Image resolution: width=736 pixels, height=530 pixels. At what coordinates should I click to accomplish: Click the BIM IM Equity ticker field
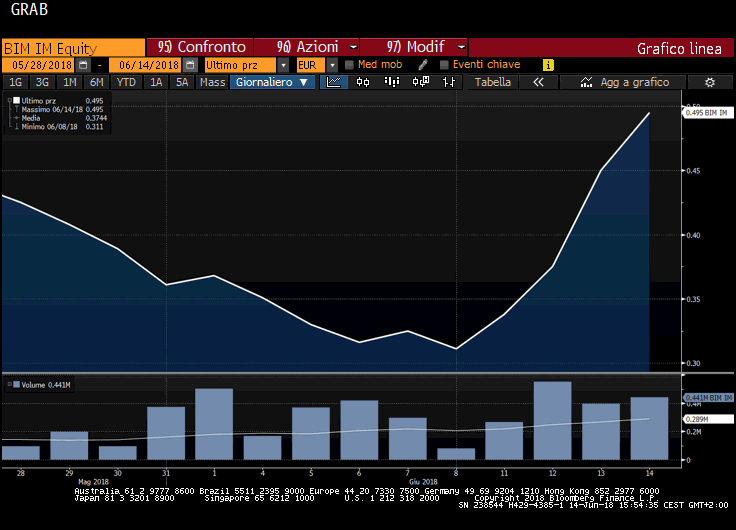[73, 47]
